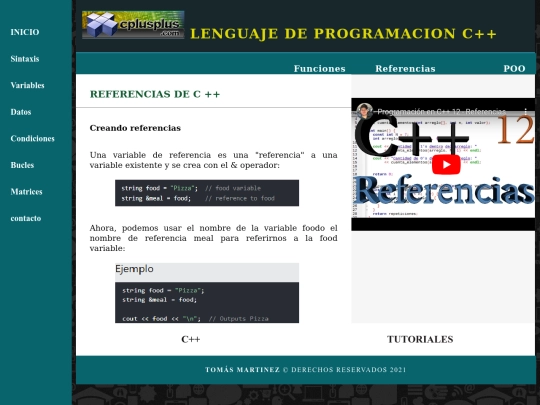Click the example code block outputting Pizza
Viewport: 540px width, 405px height.
[x=207, y=302]
